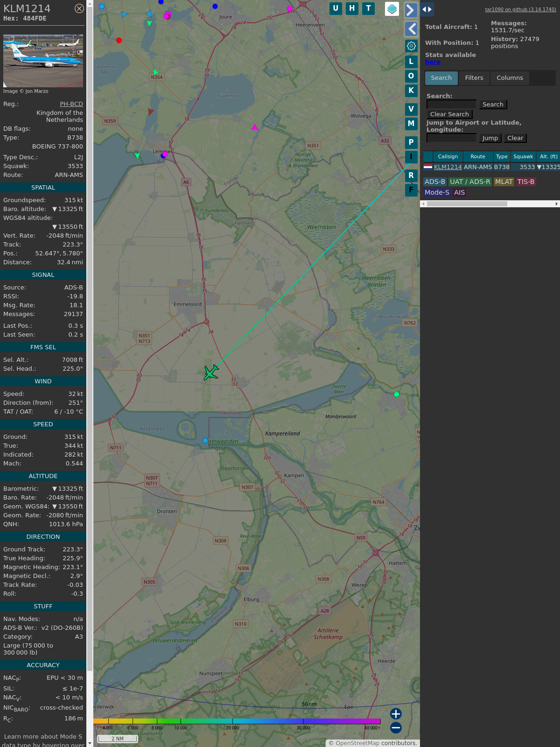Click the H map toggle button
The height and width of the screenshot is (747, 560).
[352, 8]
